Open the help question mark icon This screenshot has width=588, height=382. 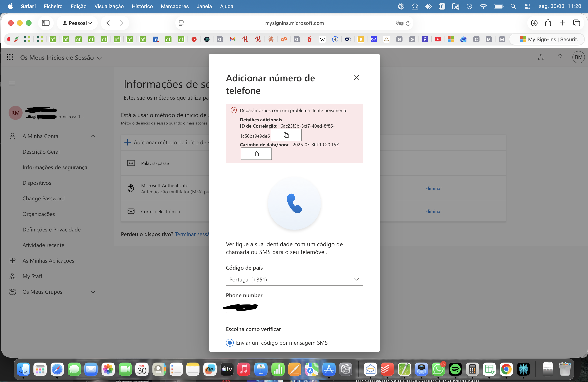point(560,57)
